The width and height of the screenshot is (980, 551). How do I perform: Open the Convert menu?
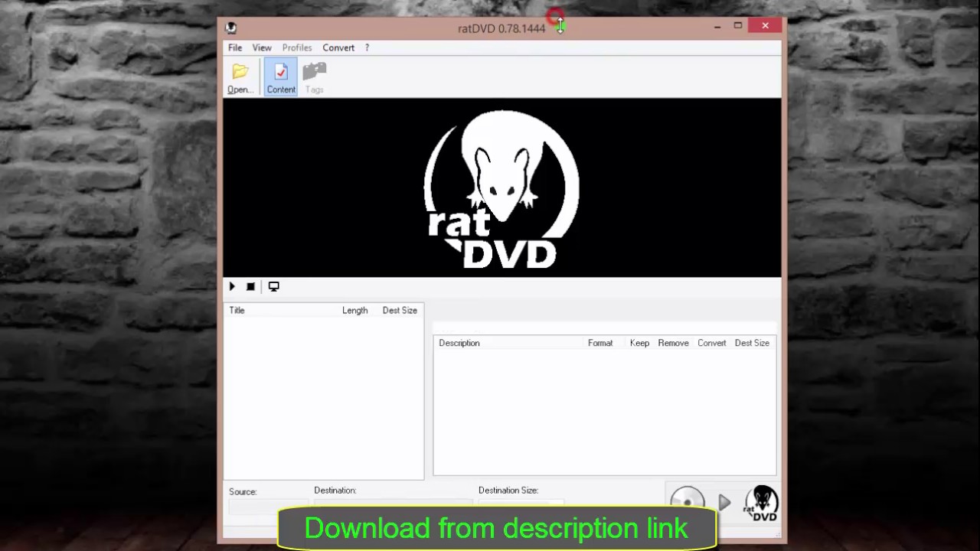coord(338,47)
